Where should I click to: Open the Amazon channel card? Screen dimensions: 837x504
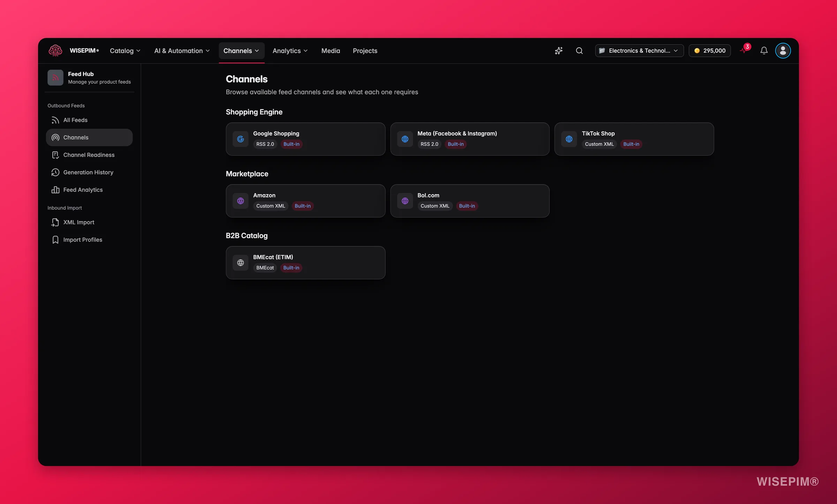pyautogui.click(x=306, y=201)
